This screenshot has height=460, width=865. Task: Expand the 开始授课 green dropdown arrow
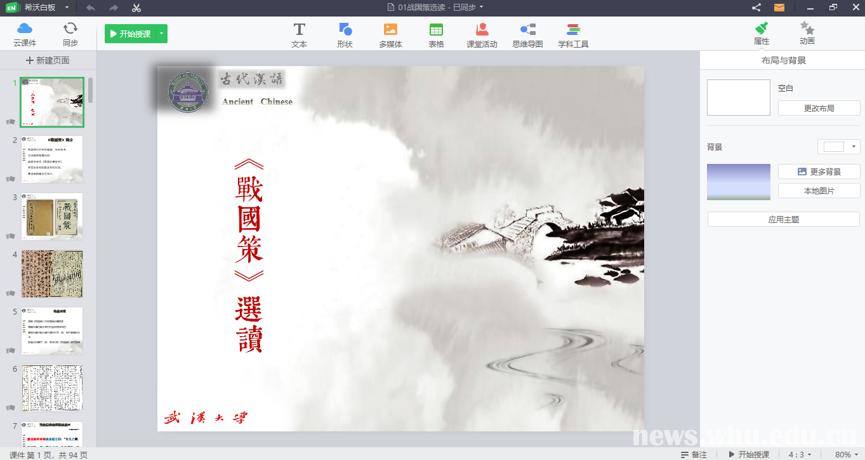coord(161,34)
